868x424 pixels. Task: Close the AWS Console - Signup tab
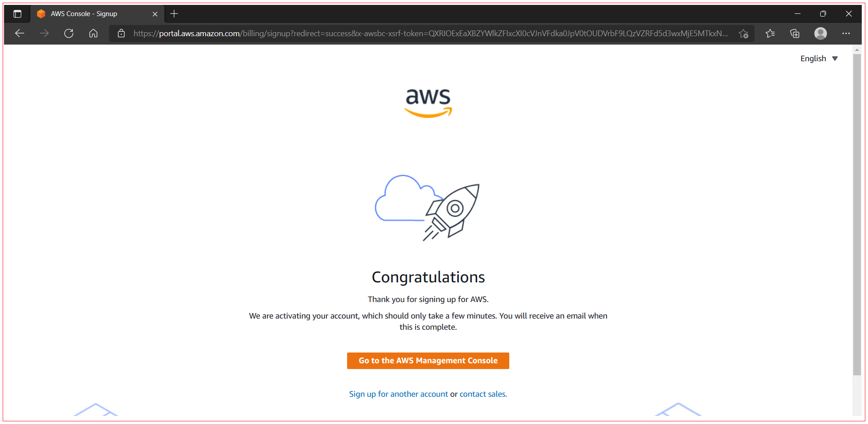155,14
